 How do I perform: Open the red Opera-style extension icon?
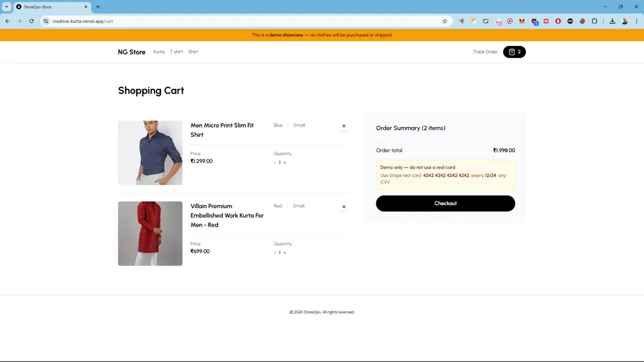(x=558, y=21)
